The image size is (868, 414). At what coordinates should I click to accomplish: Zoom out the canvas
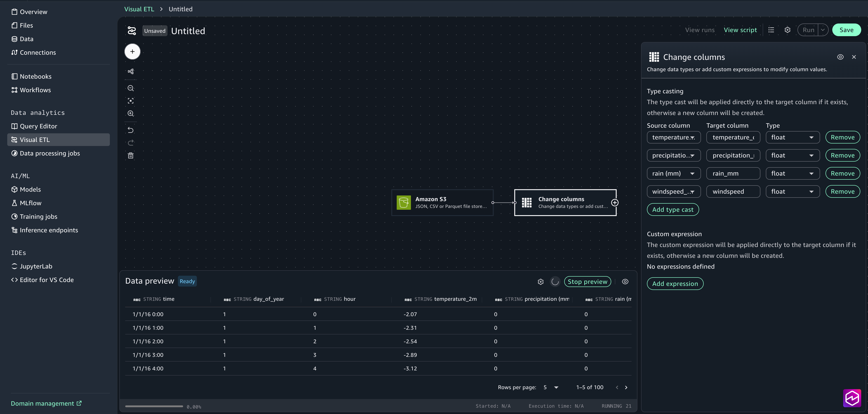[131, 88]
